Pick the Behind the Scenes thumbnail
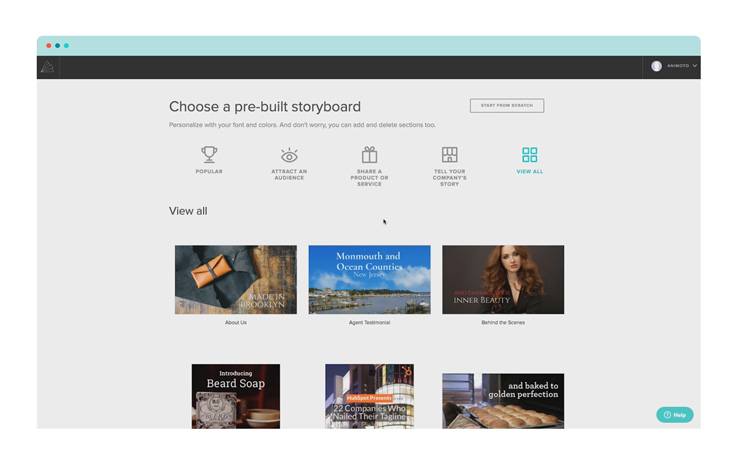The height and width of the screenshot is (465, 744). coord(503,279)
